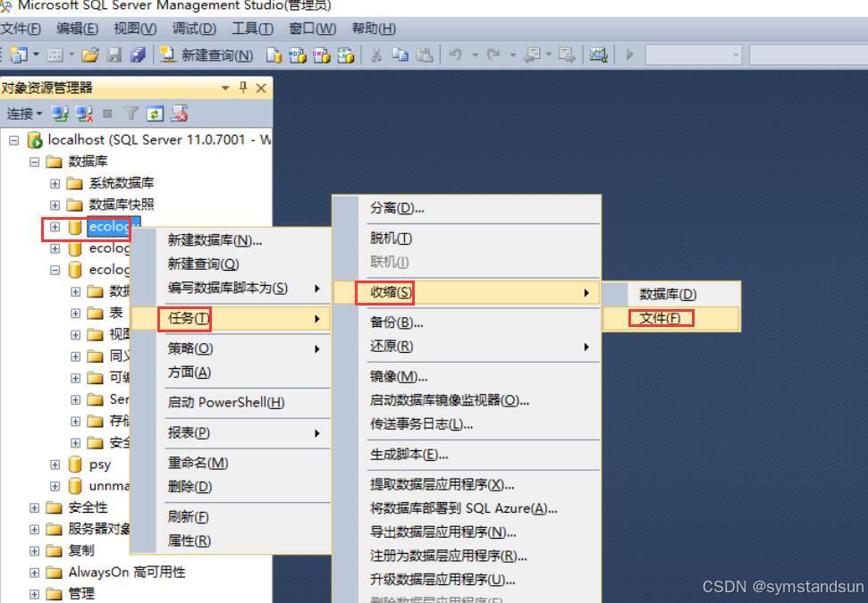Open a Database Engine Query icon

click(274, 55)
